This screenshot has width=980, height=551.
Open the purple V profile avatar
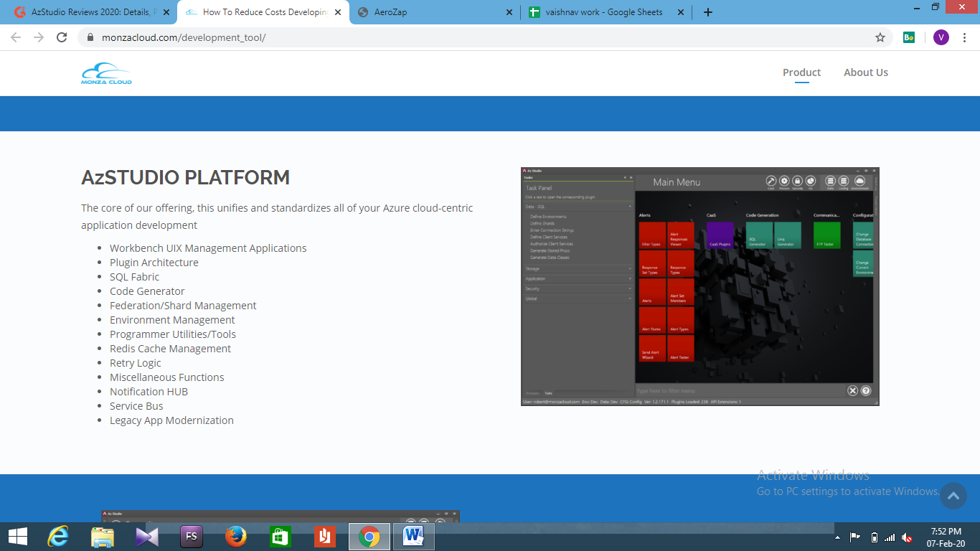click(941, 37)
